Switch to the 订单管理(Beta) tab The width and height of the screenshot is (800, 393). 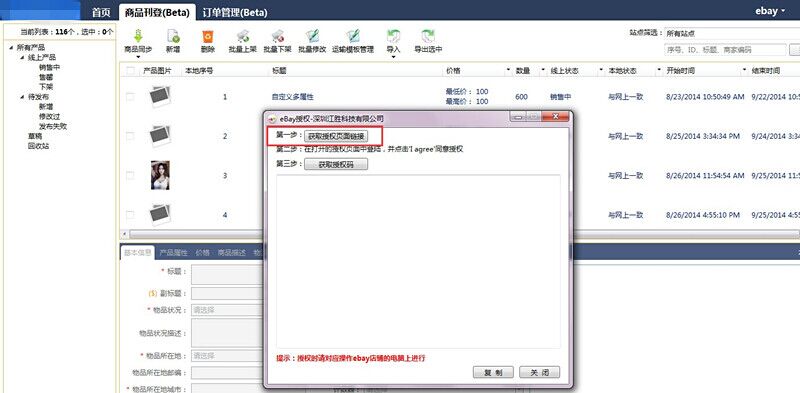pos(235,12)
